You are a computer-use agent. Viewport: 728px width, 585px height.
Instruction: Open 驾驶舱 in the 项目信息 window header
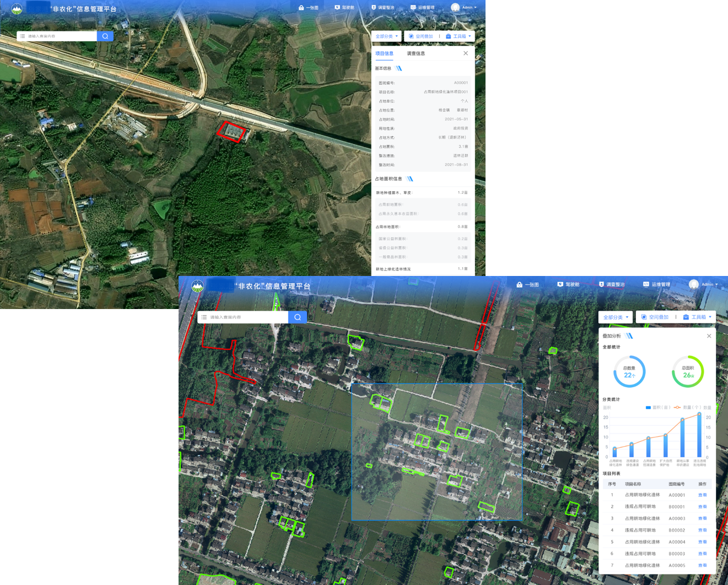344,8
